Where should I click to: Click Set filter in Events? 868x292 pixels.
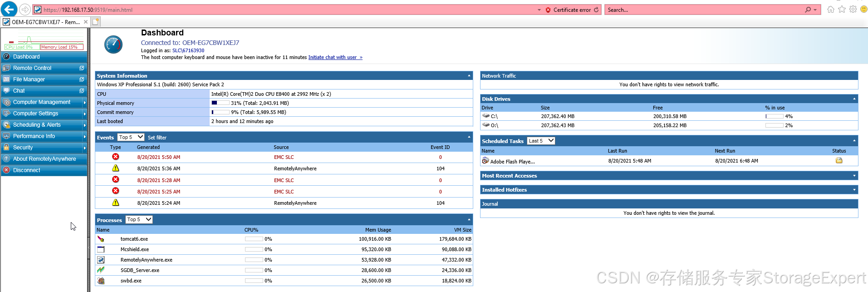[x=157, y=138]
